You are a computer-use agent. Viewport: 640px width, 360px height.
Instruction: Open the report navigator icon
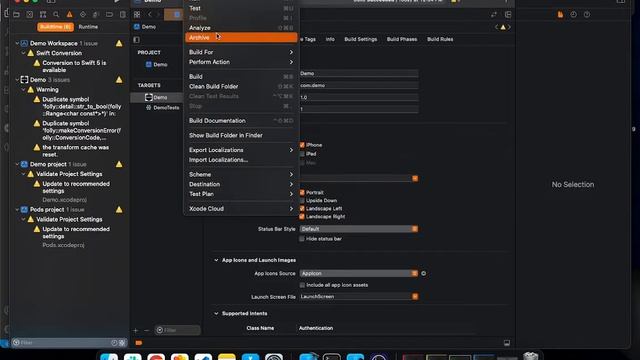pos(123,15)
